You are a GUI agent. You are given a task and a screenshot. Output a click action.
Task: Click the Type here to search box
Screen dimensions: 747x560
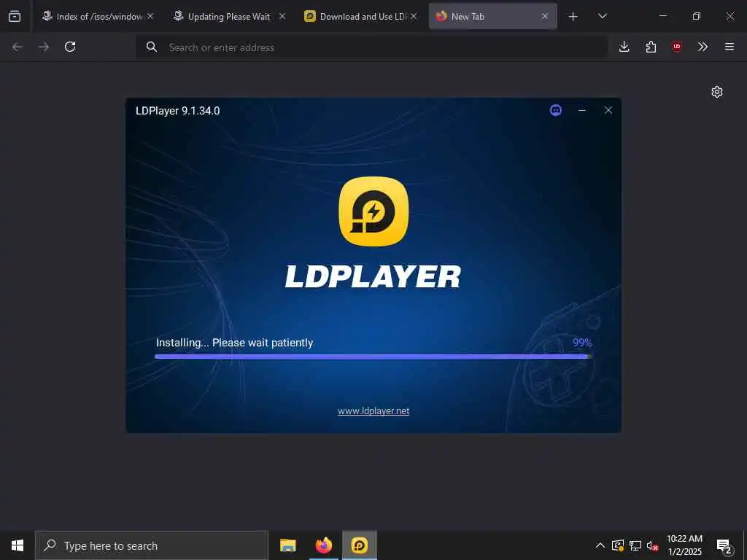click(152, 545)
